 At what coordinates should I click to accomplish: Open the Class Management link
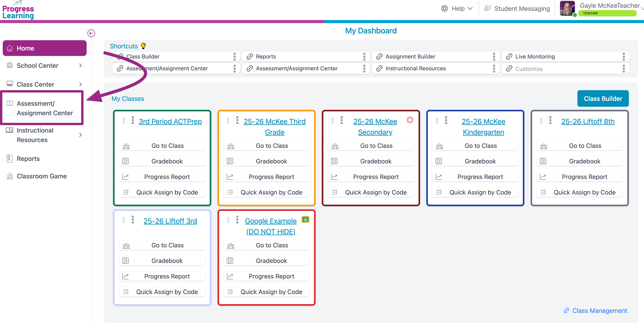600,311
